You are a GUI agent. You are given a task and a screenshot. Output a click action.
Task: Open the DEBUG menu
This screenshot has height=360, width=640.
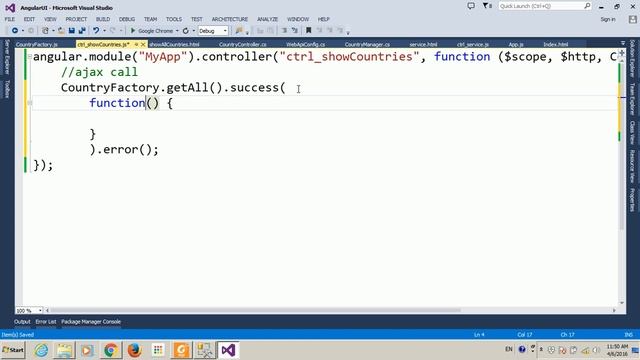tap(127, 19)
